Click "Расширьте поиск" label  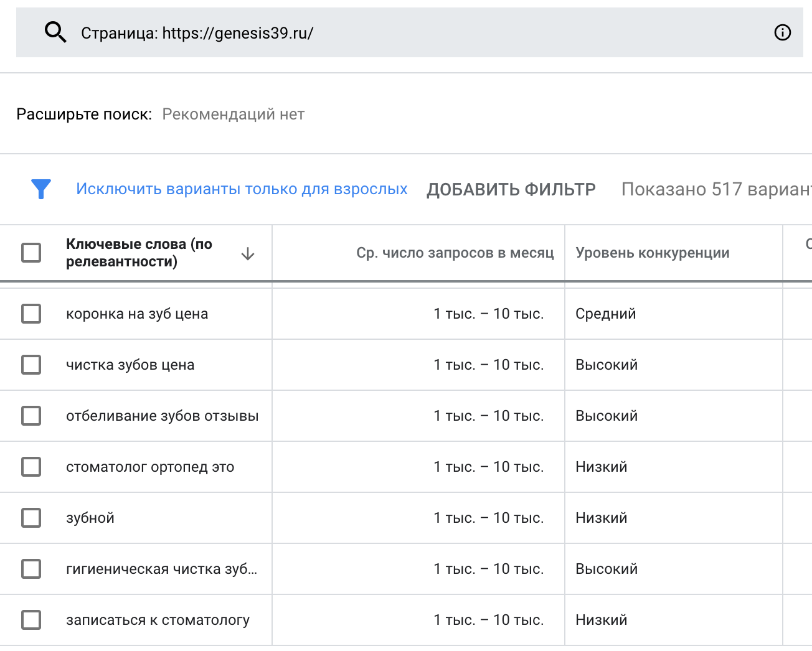(84, 115)
